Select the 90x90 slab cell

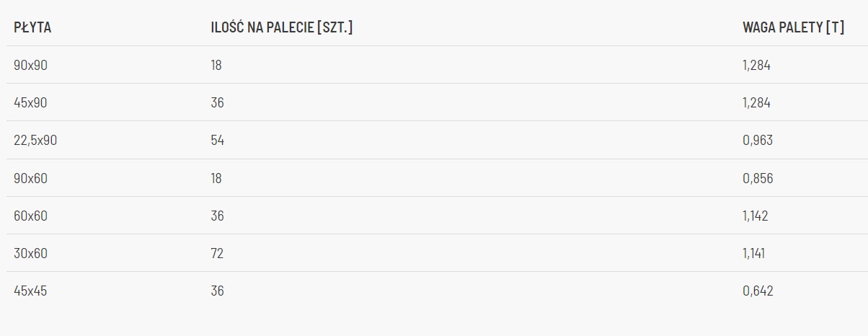(30, 66)
